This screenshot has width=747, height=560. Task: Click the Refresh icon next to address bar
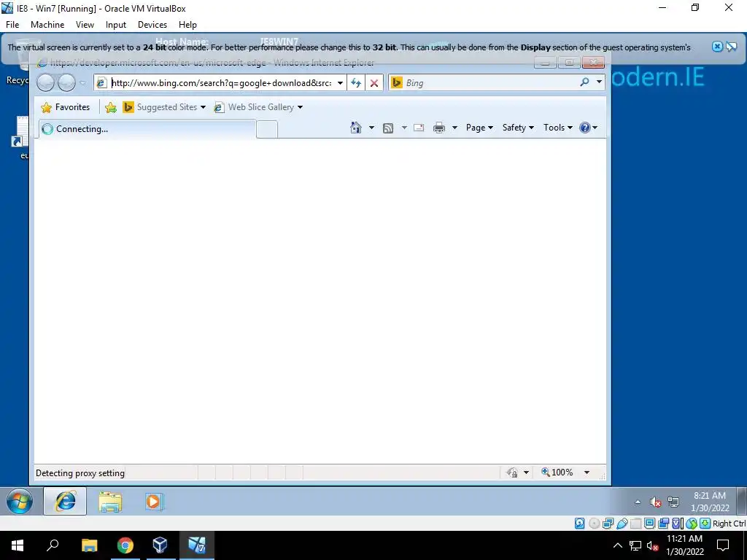point(356,83)
